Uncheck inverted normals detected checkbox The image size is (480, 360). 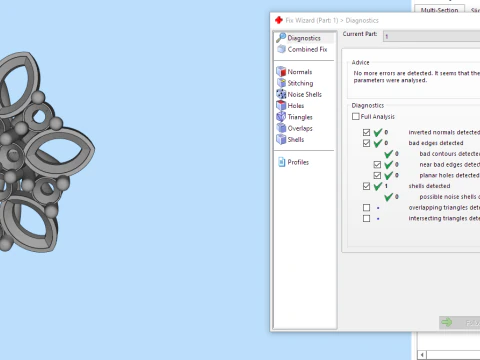click(366, 132)
